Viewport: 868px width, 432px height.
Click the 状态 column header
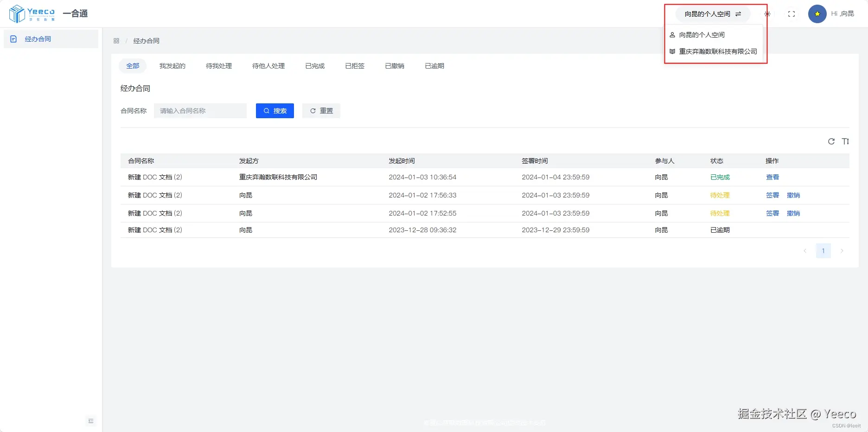pyautogui.click(x=717, y=161)
